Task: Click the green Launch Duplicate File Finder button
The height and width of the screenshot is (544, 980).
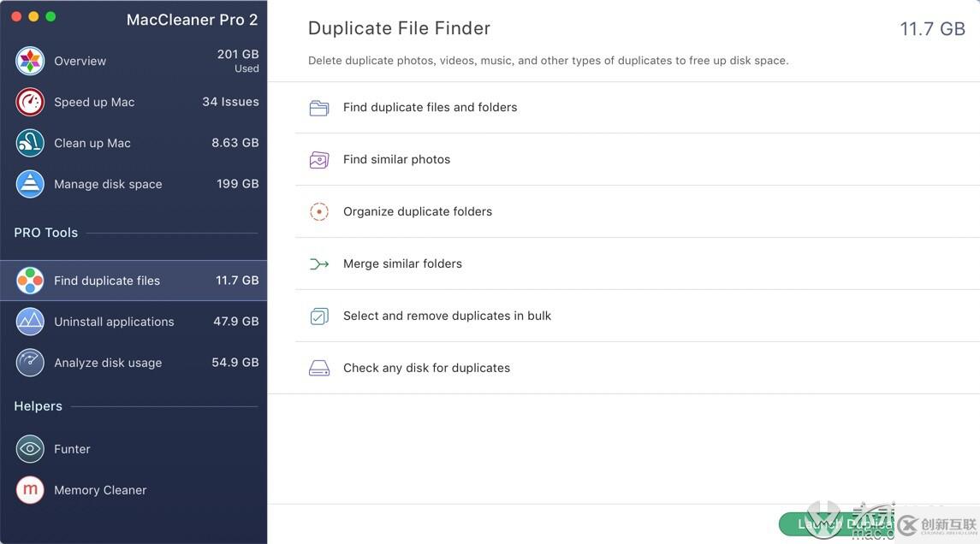Action: (x=838, y=524)
